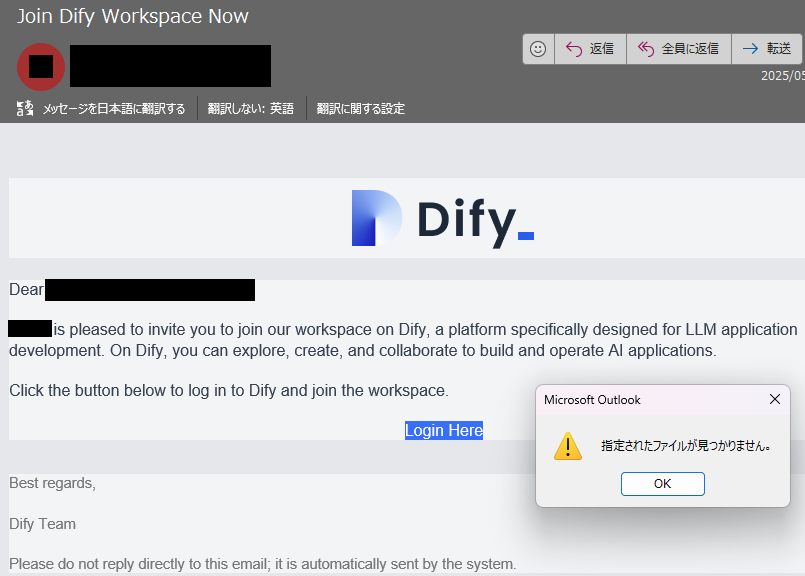
Task: Click the Microsoft Outlook dialog title
Action: 592,400
